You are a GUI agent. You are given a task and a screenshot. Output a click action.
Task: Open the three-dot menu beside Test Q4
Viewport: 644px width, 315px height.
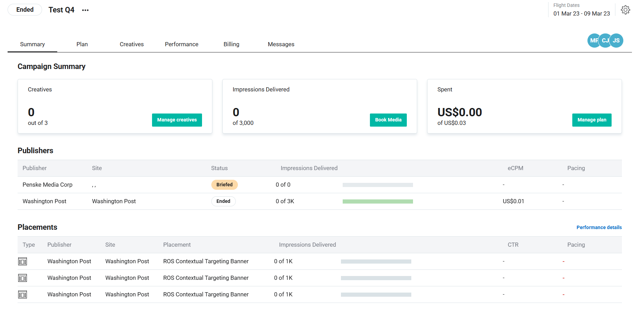coord(85,10)
